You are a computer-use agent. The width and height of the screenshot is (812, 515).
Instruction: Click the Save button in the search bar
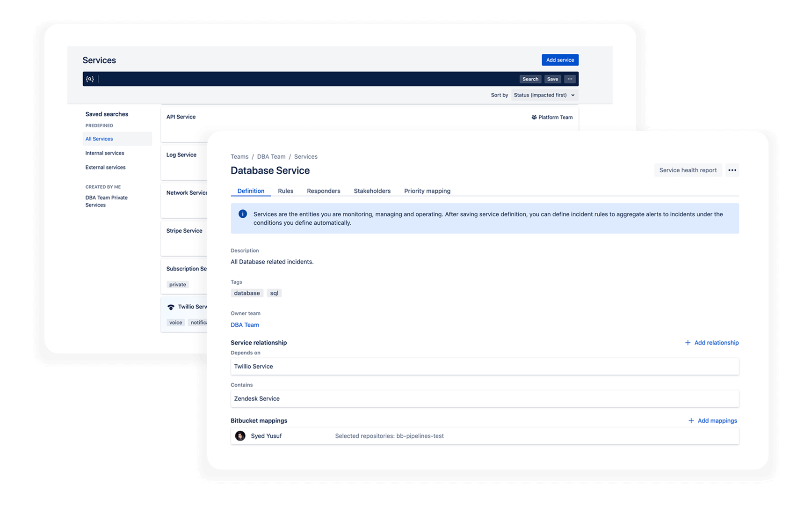pos(552,79)
